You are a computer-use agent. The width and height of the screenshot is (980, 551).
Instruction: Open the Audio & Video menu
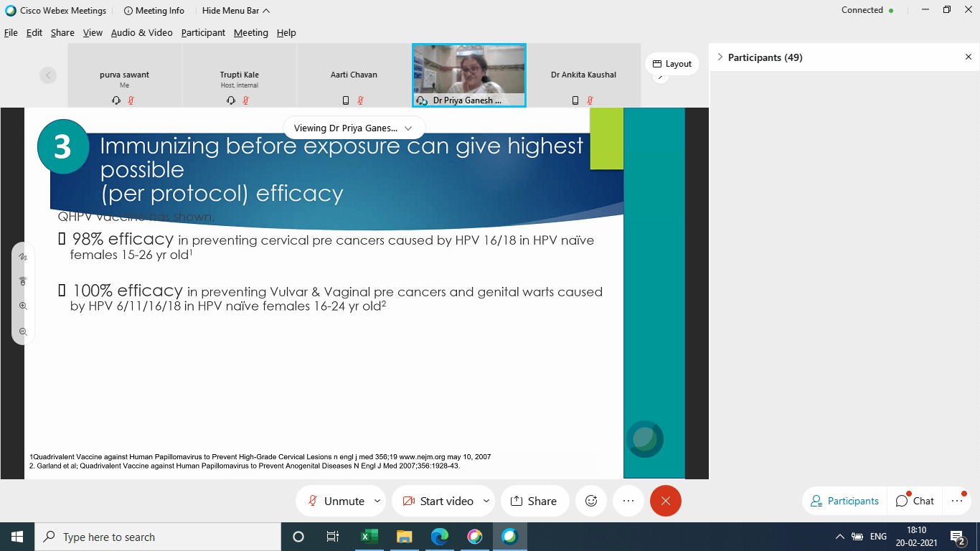(x=141, y=33)
